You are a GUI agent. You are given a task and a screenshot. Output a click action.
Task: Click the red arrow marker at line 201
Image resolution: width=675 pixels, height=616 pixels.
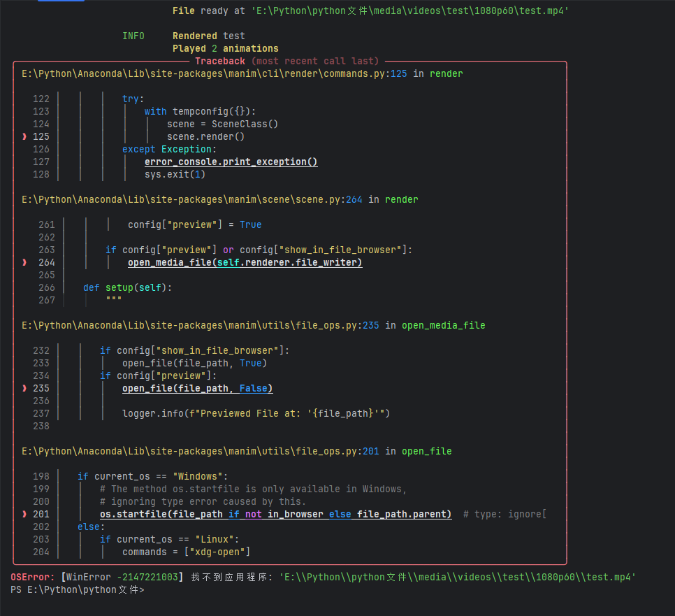coord(24,514)
